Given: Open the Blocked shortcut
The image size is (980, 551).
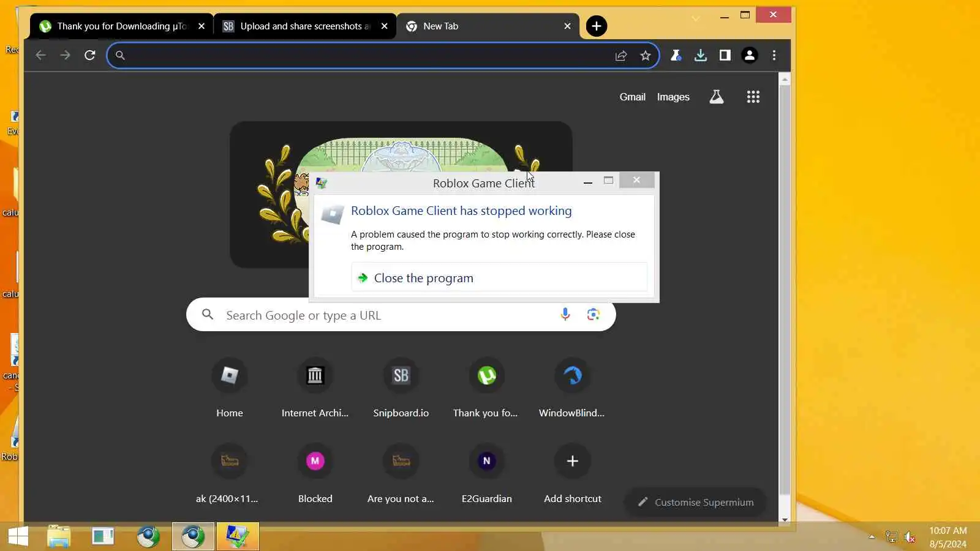Looking at the screenshot, I should click(315, 473).
